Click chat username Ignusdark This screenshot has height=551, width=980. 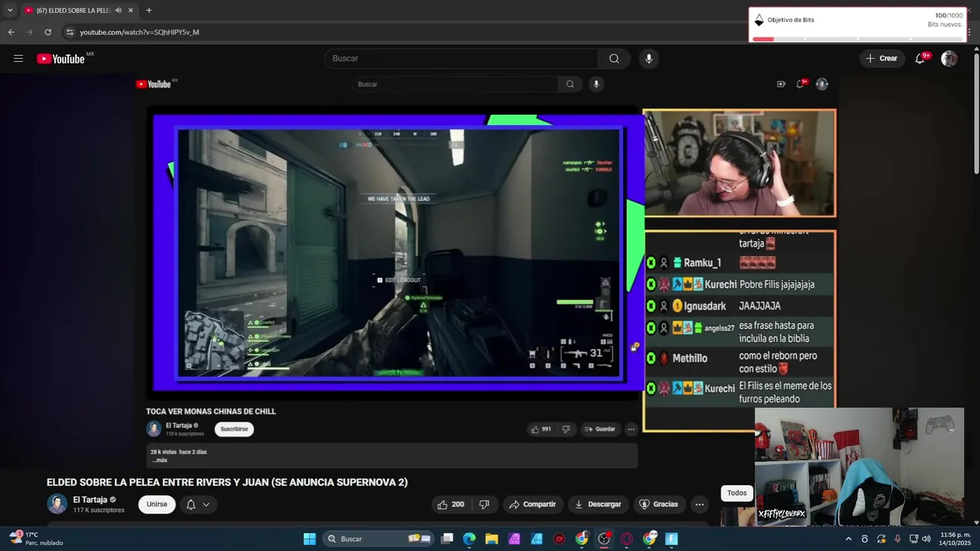point(704,306)
